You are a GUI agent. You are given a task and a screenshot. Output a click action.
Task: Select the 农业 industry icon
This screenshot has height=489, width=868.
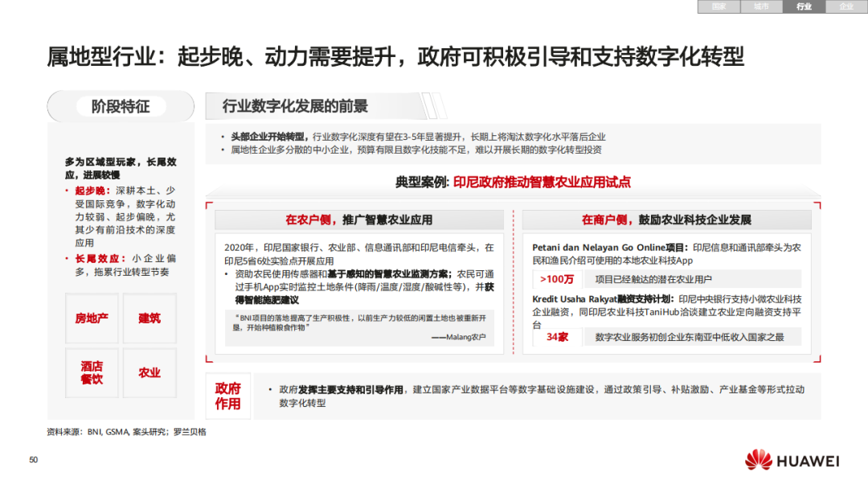[x=149, y=372]
